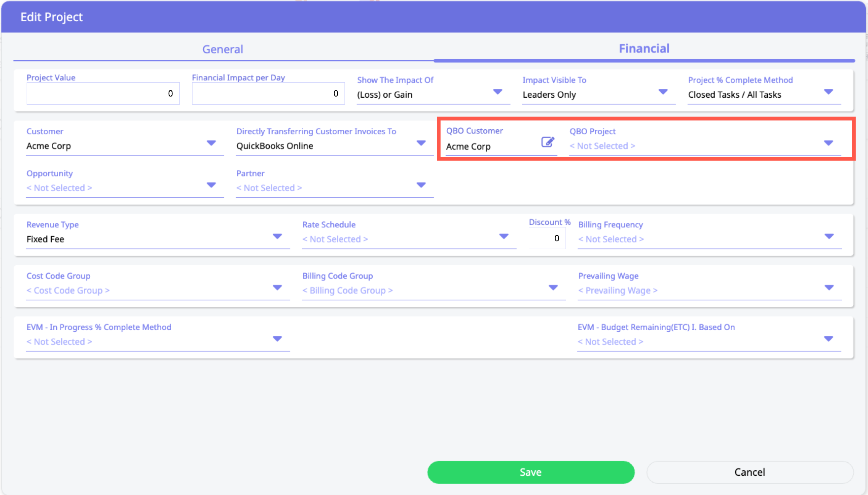Focus the Financial Impact per Day field
Image resolution: width=868 pixels, height=495 pixels.
[268, 93]
